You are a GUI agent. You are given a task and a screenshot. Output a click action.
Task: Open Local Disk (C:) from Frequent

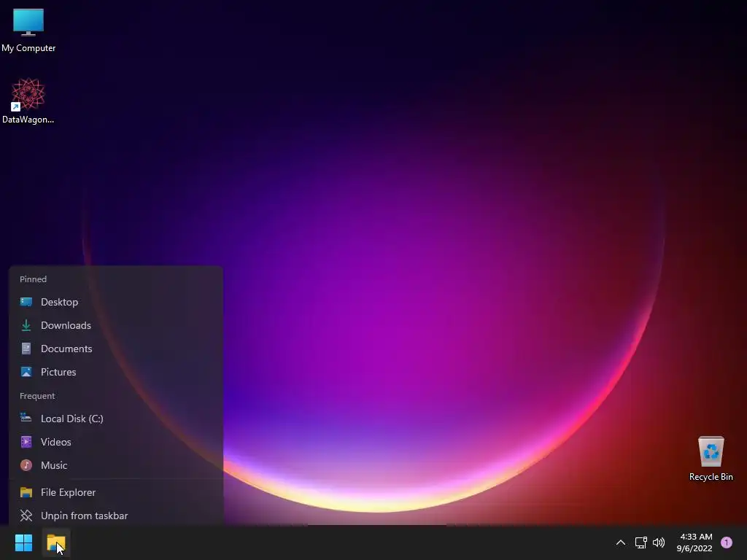click(116, 419)
